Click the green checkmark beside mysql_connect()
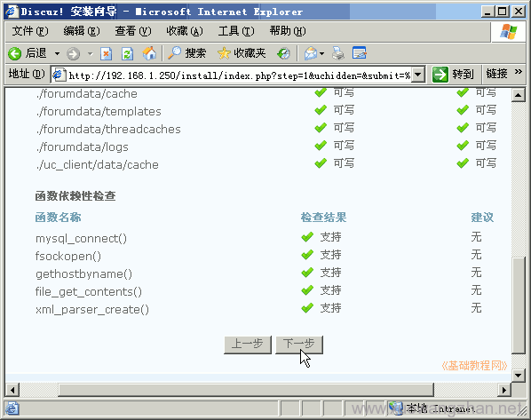The height and width of the screenshot is (420, 531). coord(307,237)
